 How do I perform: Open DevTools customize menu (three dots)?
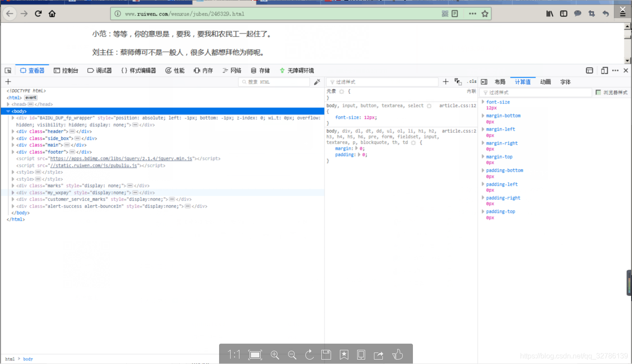[615, 70]
